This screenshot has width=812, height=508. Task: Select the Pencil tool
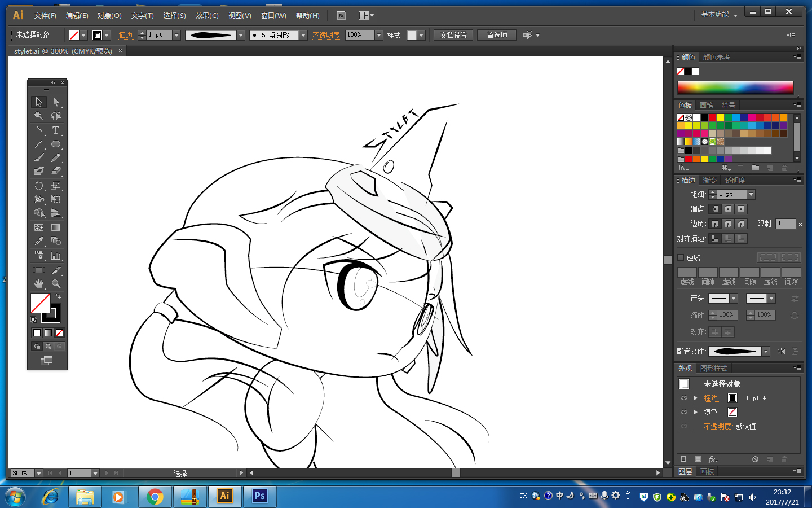pos(56,157)
